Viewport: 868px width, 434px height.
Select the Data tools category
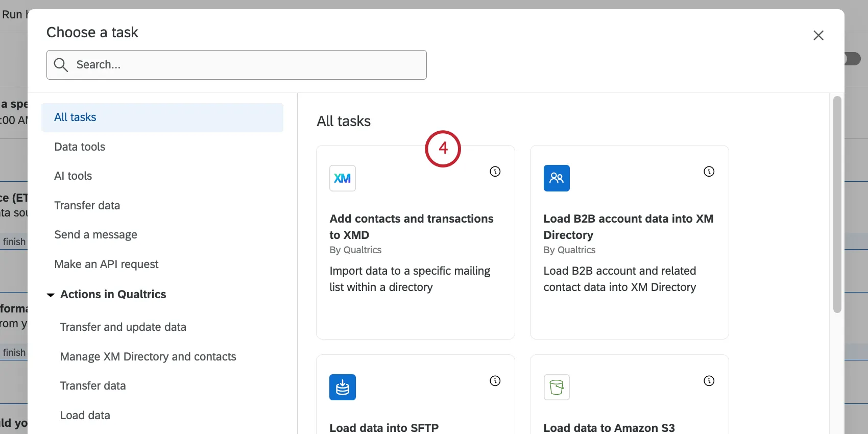pyautogui.click(x=80, y=147)
